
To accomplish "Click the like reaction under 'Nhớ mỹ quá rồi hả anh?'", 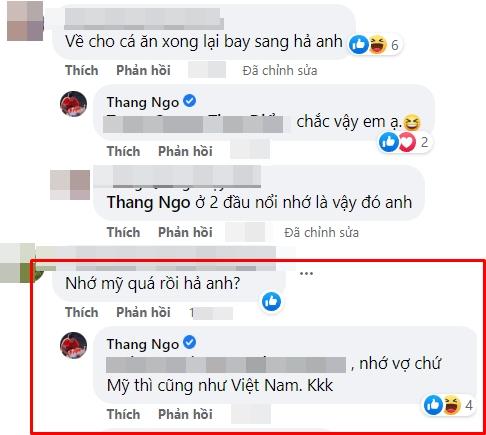I will [271, 301].
